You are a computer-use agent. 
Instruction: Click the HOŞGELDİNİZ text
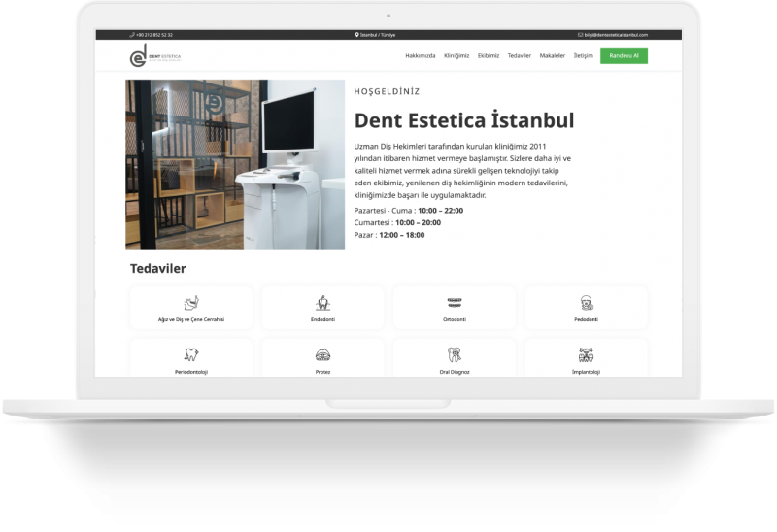coord(387,91)
